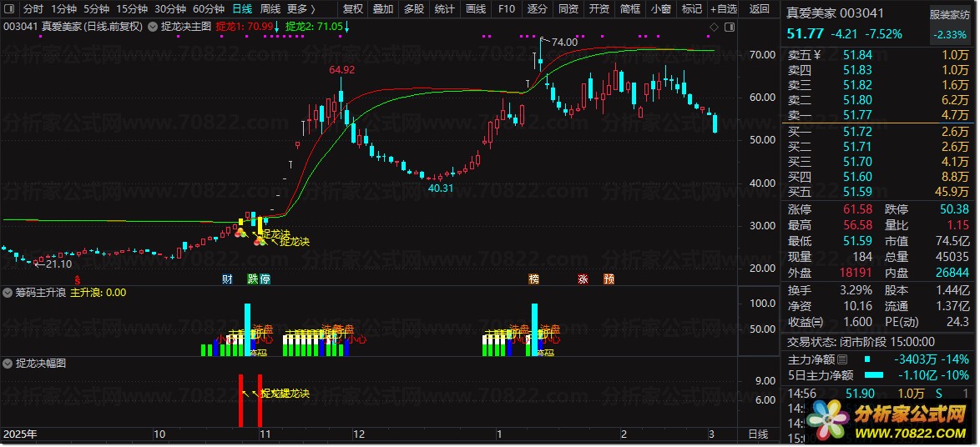Switch to 周线 weekly chart tab

tap(270, 9)
